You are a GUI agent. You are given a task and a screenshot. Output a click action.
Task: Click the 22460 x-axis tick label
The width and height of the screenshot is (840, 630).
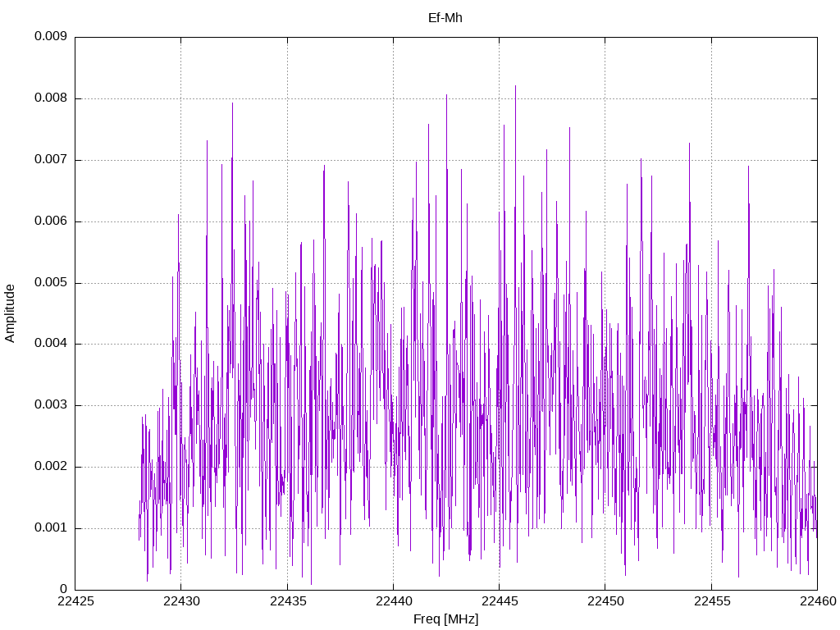(x=818, y=601)
